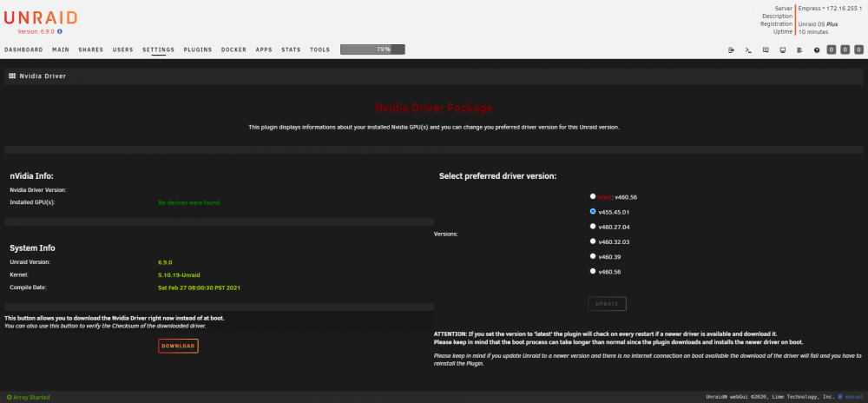Open the Docker tab
This screenshot has width=868, height=403.
(x=233, y=50)
